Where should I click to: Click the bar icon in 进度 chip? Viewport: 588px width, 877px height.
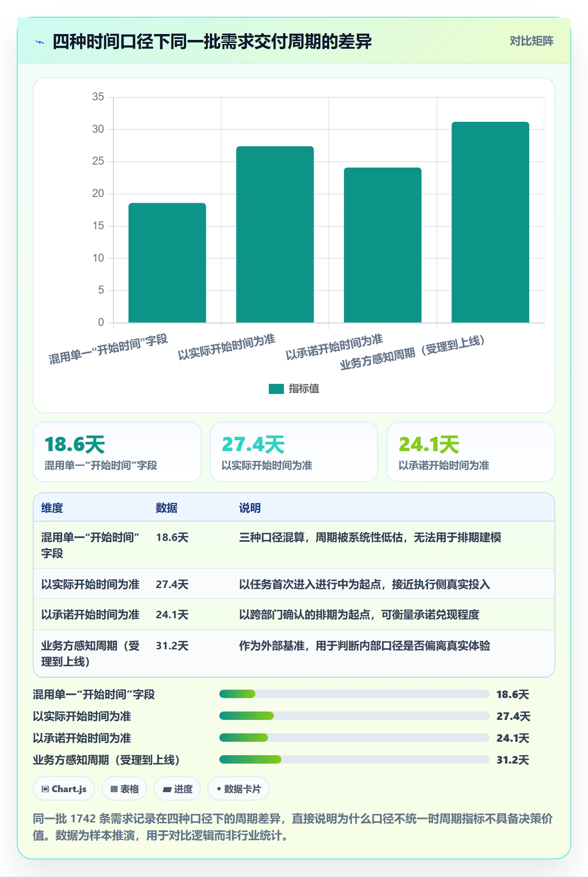point(167,790)
